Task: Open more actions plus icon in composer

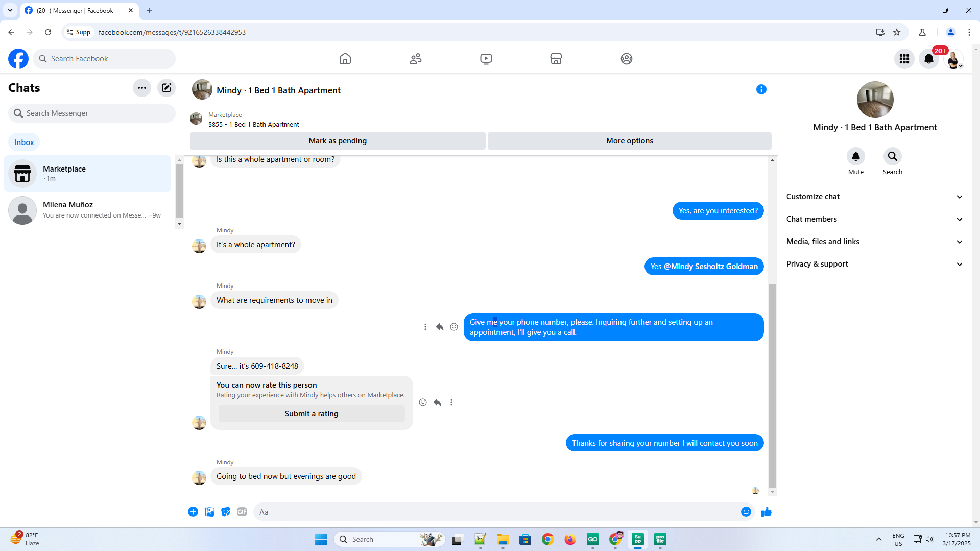Action: [x=193, y=512]
